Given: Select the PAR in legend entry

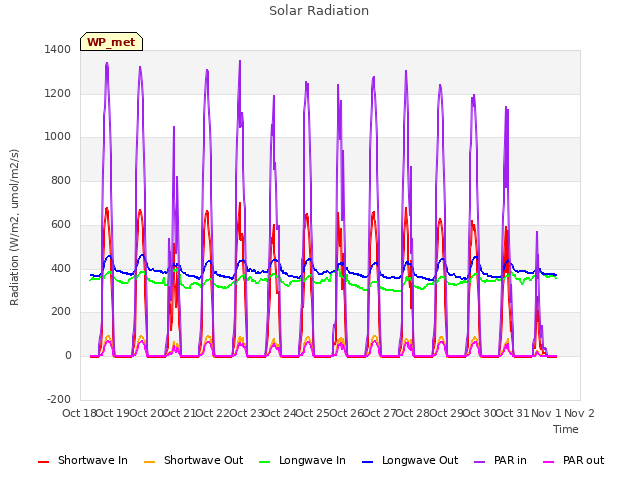Looking at the screenshot, I should (500, 460).
